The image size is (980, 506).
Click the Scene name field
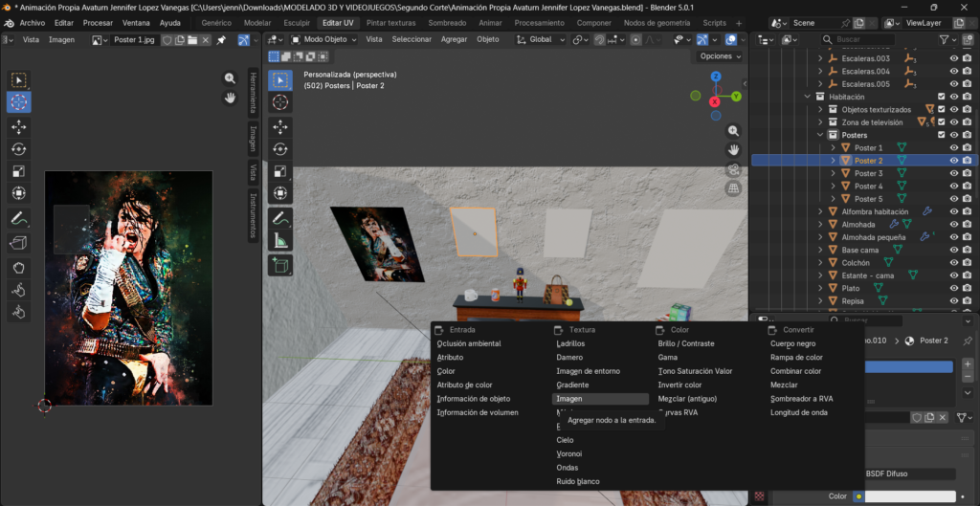tap(815, 23)
